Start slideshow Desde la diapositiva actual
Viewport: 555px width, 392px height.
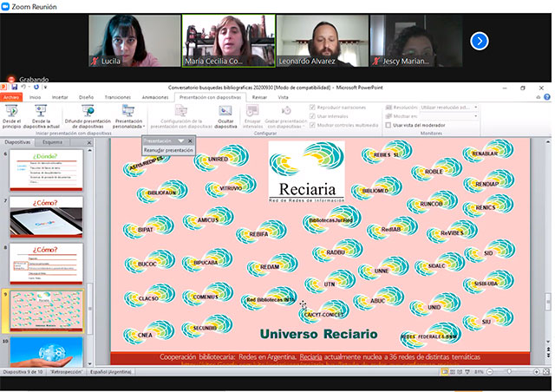click(x=41, y=116)
